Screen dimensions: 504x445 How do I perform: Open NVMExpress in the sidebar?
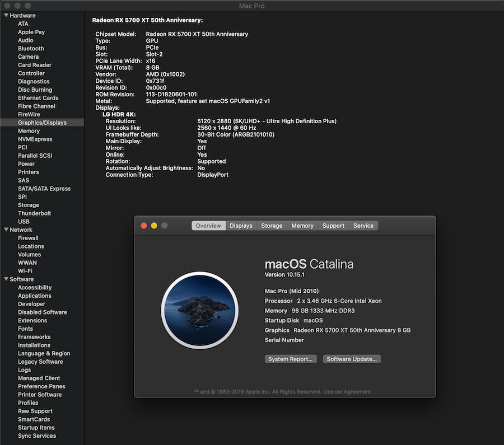35,139
